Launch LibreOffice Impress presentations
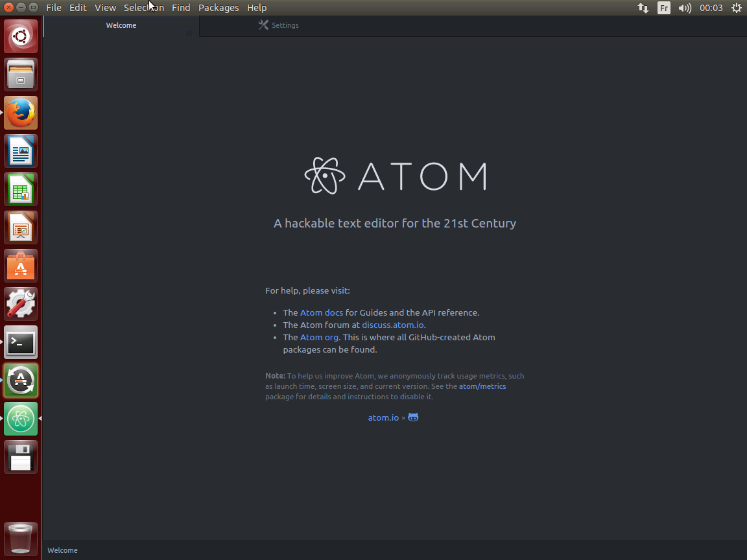747x560 pixels. click(x=21, y=227)
